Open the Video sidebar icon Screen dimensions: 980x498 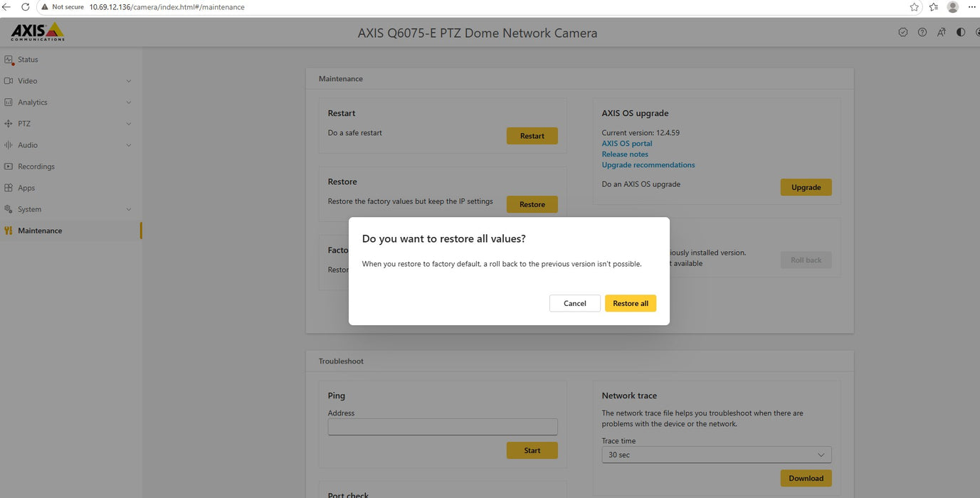9,81
